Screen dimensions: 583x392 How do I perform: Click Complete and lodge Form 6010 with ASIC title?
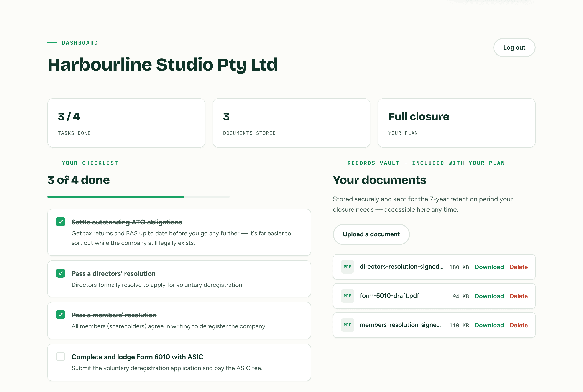pyautogui.click(x=137, y=357)
